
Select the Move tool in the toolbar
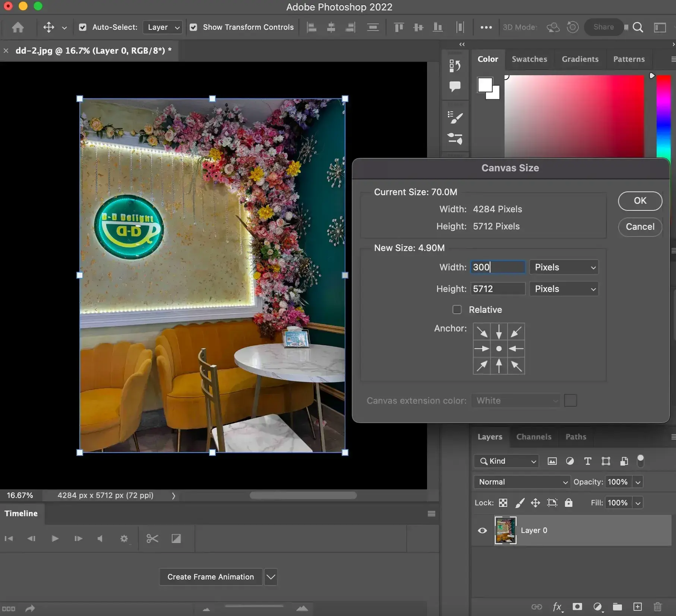(48, 27)
